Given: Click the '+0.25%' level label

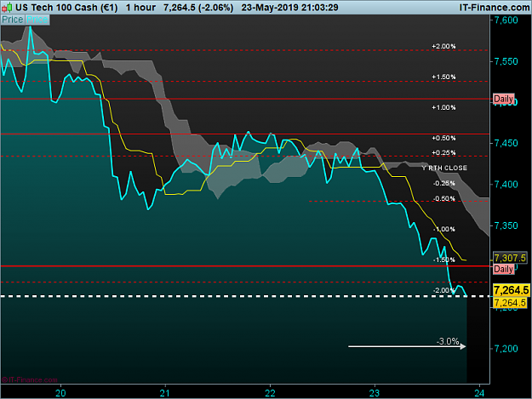Looking at the screenshot, I should [443, 152].
